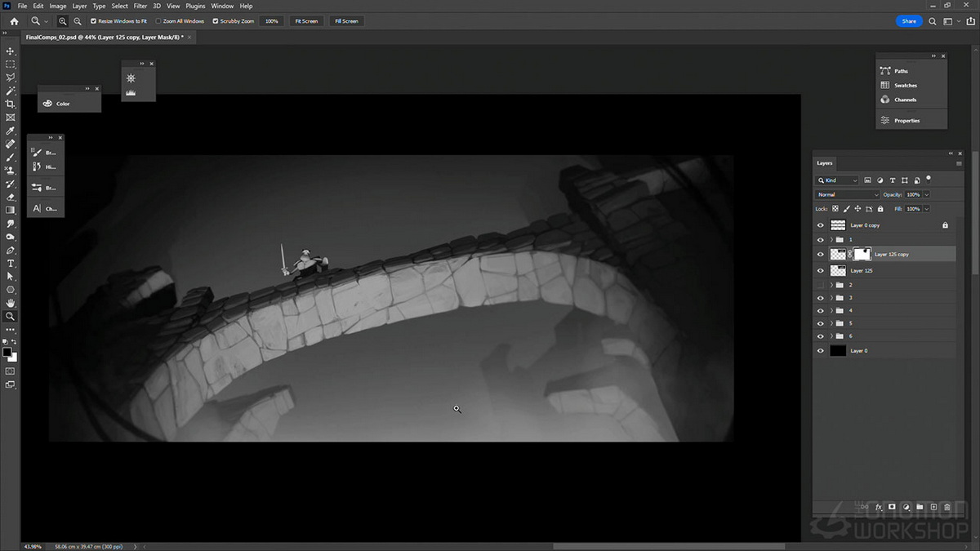Screen dimensions: 980x551
Task: Click the 100% zoom button
Action: tap(272, 21)
